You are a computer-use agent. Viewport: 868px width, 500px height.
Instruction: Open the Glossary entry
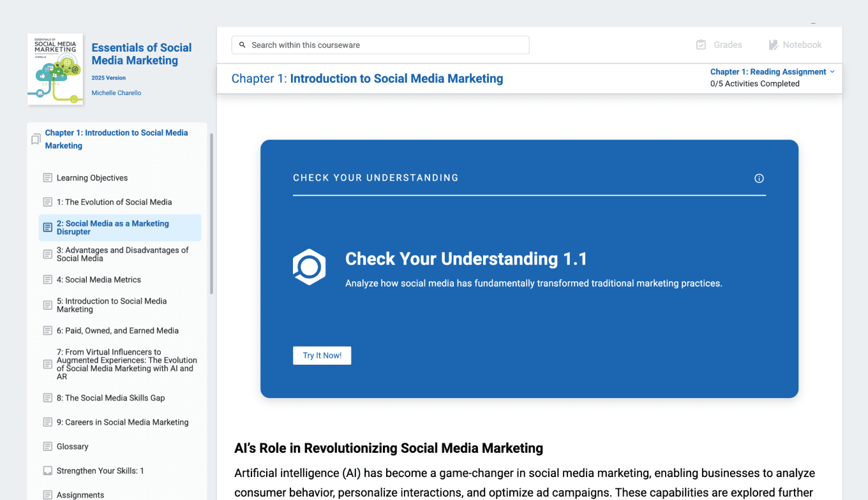[73, 446]
